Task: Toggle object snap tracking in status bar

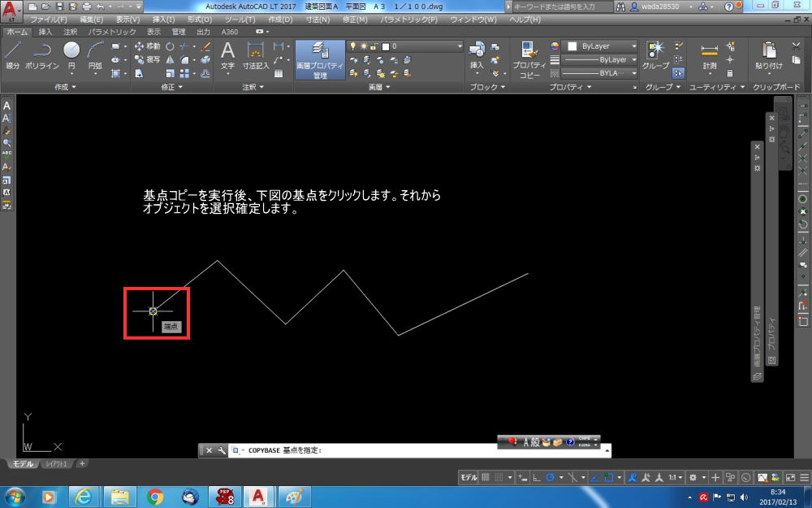Action: (594, 477)
